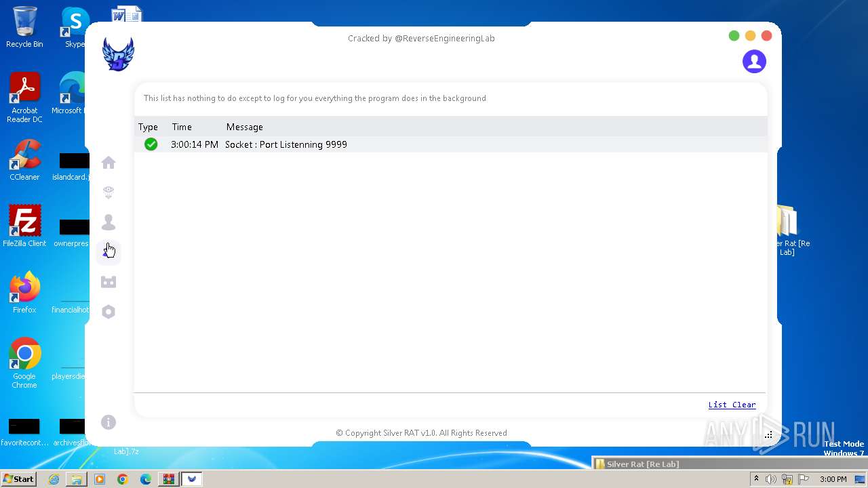Open WinRAR taskbar button
This screenshot has height=488, width=868.
pyautogui.click(x=169, y=479)
